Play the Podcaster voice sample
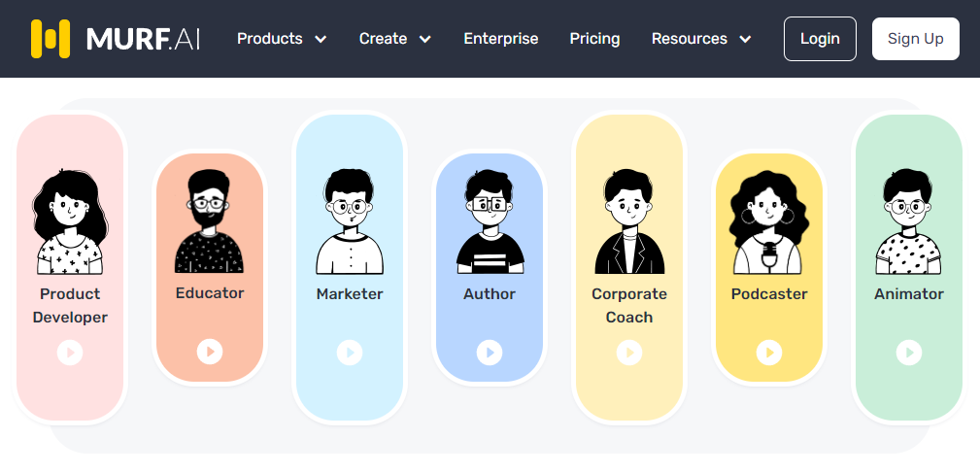Viewport: 980px width, 473px height. click(x=769, y=353)
